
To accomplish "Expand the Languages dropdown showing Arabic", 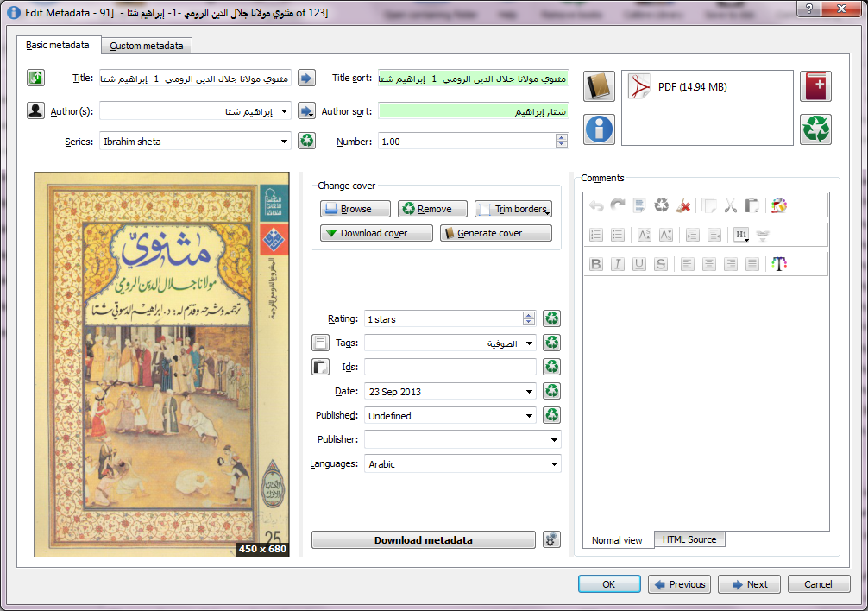I will pos(554,463).
